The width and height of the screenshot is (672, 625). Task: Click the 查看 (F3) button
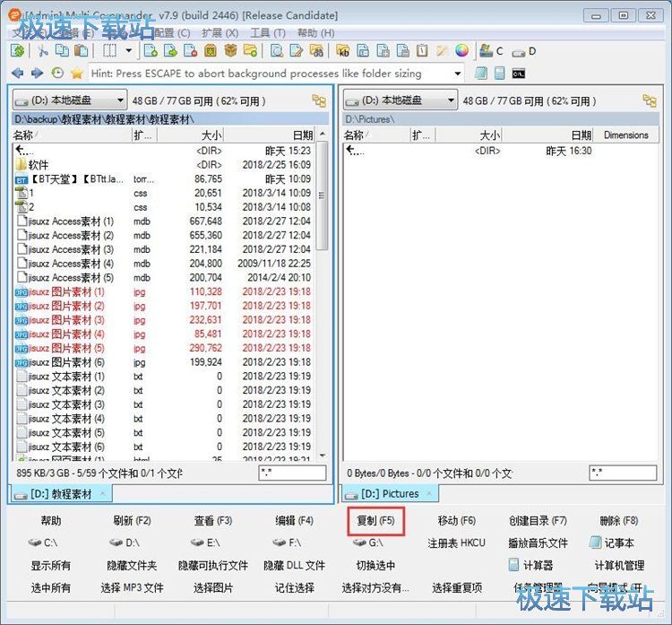pos(213,521)
